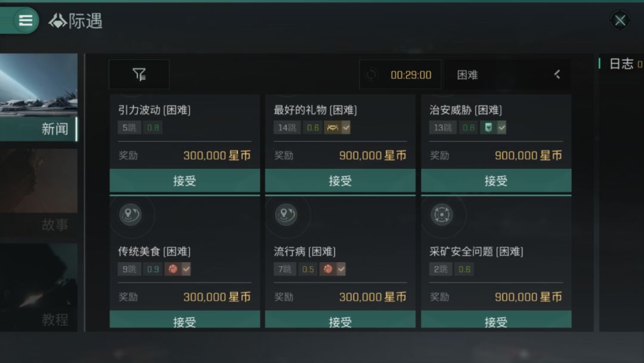Click the red faction icon on 传统美食
This screenshot has height=363, width=644.
[172, 269]
